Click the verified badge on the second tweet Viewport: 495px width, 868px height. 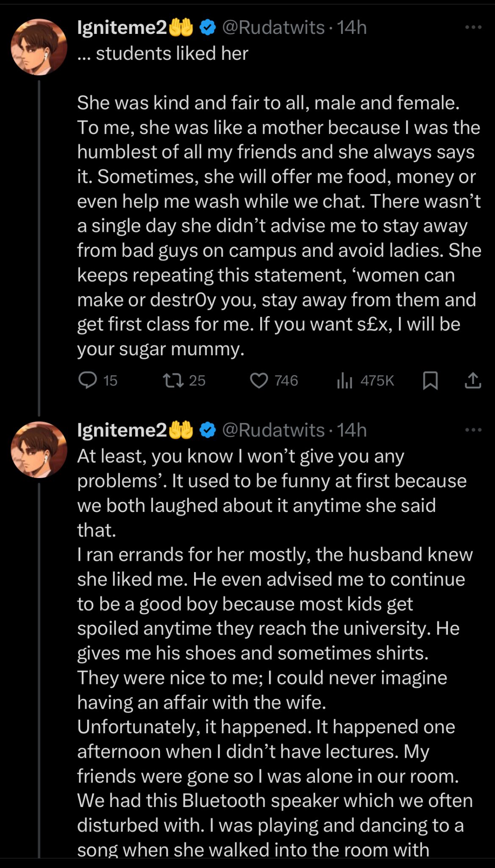(207, 431)
